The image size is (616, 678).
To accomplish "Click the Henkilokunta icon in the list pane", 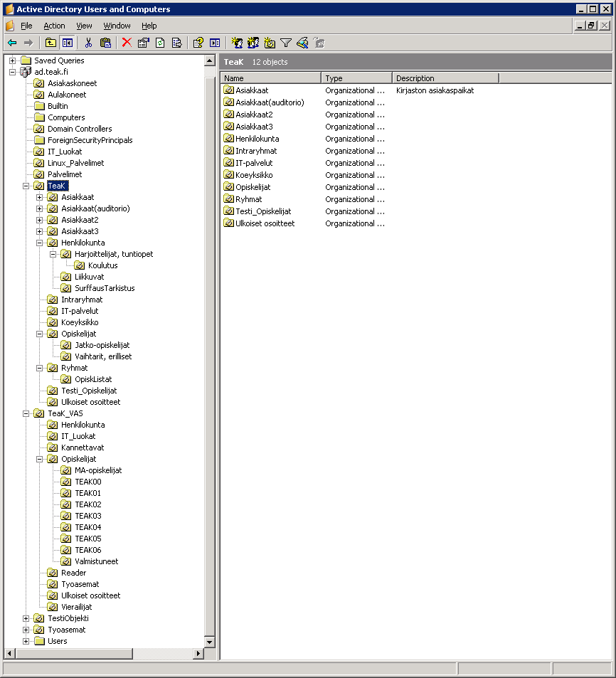I will coord(228,138).
